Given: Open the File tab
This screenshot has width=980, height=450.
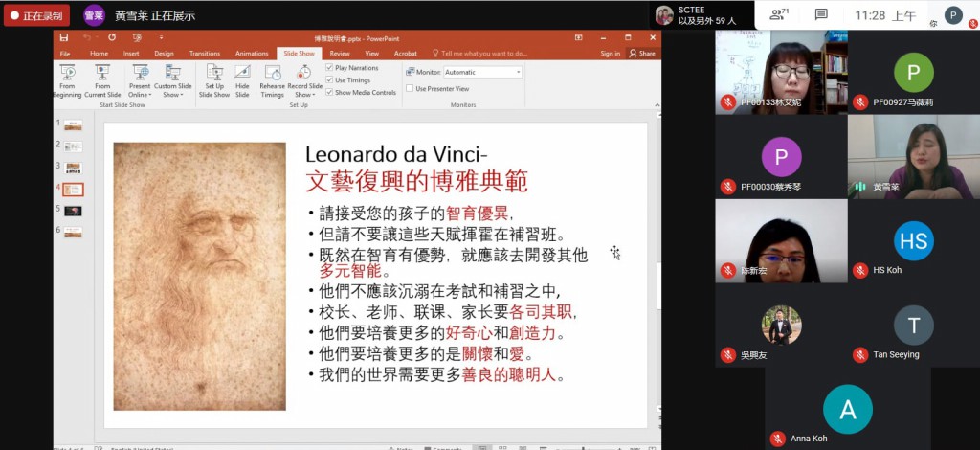Looking at the screenshot, I should 65,54.
